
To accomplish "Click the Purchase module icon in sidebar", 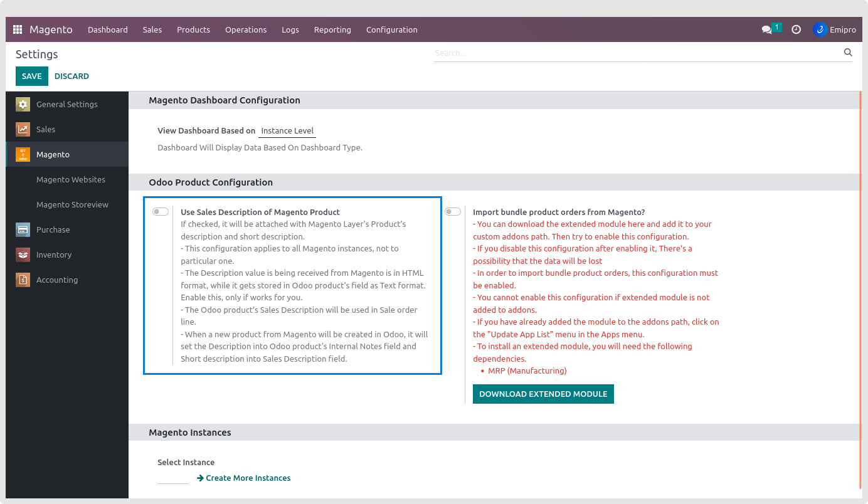I will tap(23, 229).
